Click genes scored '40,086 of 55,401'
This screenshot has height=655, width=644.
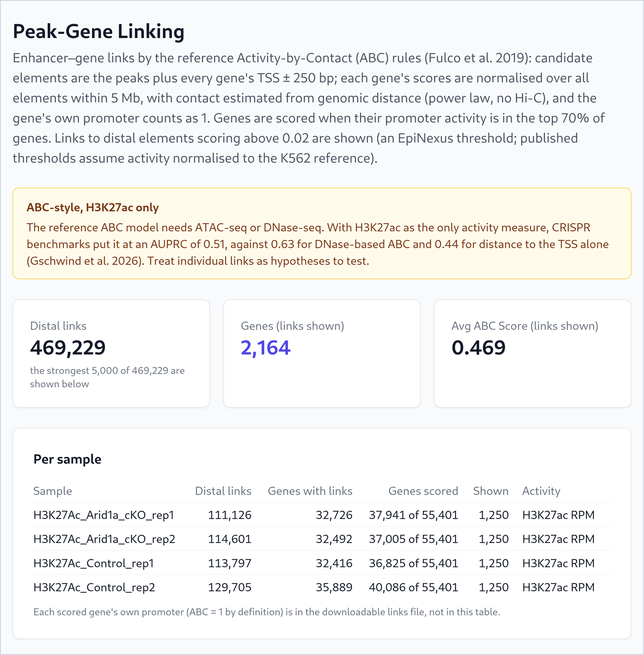pyautogui.click(x=414, y=587)
